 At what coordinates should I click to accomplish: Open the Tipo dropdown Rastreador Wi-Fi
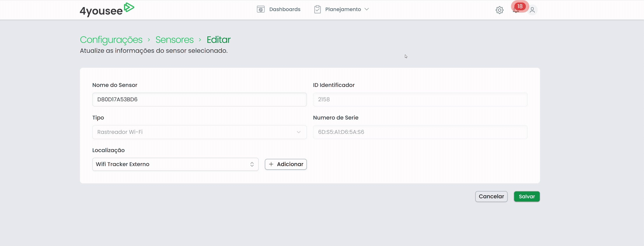pos(199,132)
